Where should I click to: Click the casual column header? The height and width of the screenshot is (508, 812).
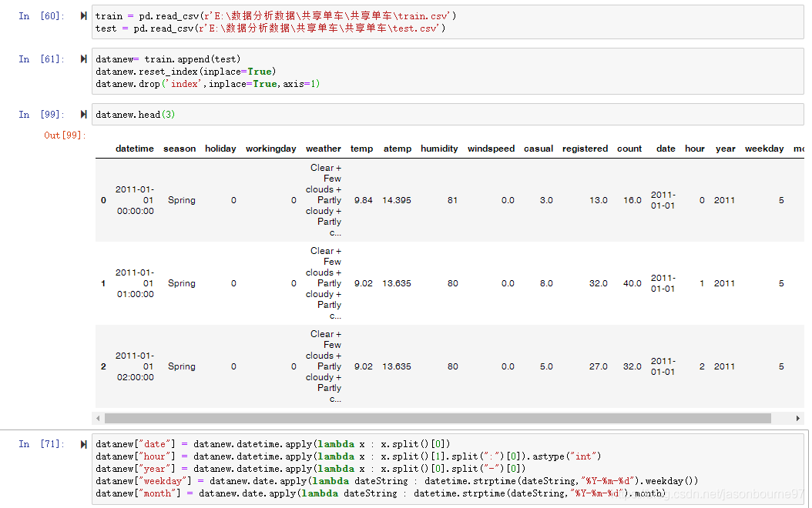539,149
